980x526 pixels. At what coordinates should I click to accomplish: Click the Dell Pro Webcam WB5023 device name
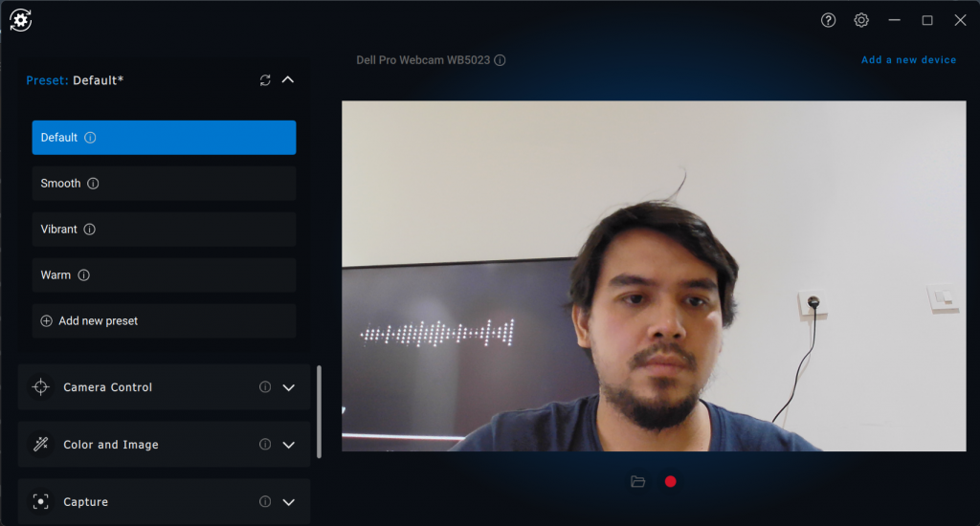[423, 60]
